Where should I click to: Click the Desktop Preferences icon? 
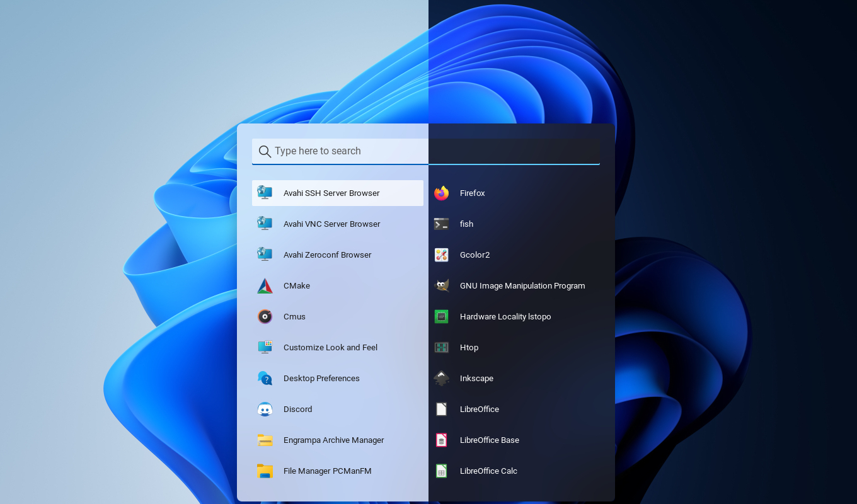point(265,379)
